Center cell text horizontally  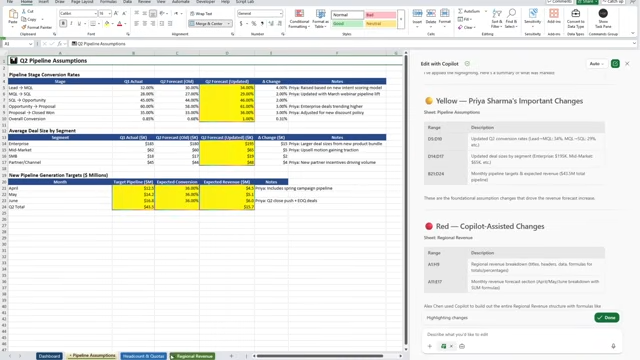tap(144, 24)
